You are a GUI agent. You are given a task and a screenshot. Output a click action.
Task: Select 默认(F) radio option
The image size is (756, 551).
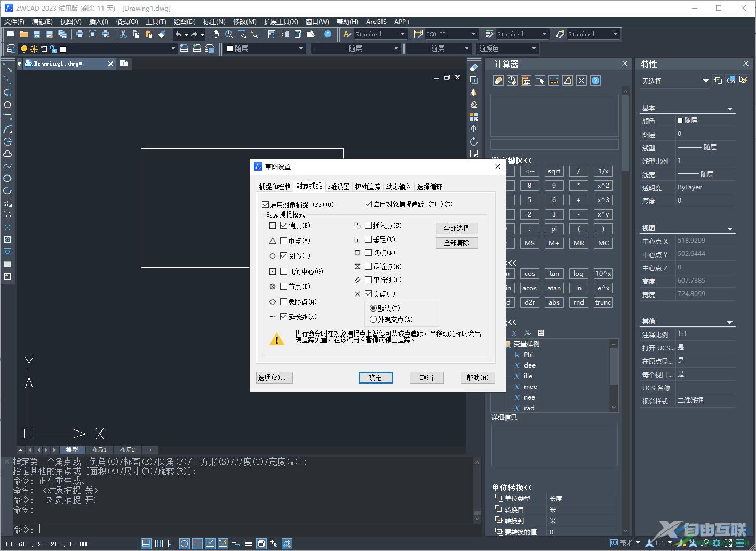click(x=373, y=308)
